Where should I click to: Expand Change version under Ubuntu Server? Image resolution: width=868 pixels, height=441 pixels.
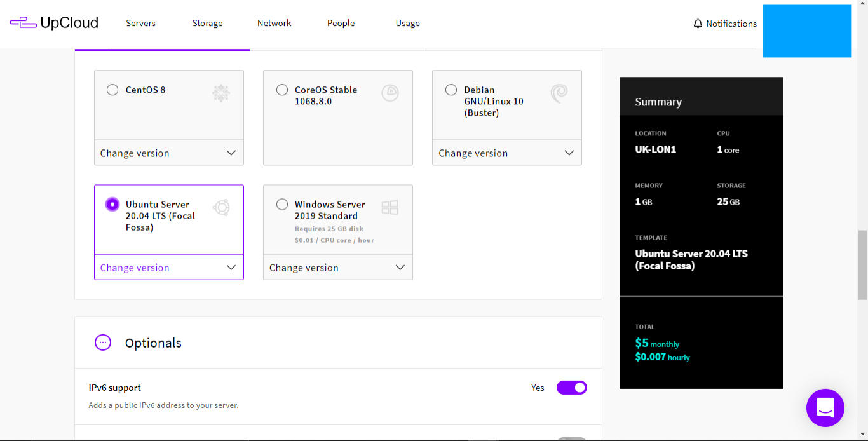[x=169, y=267]
